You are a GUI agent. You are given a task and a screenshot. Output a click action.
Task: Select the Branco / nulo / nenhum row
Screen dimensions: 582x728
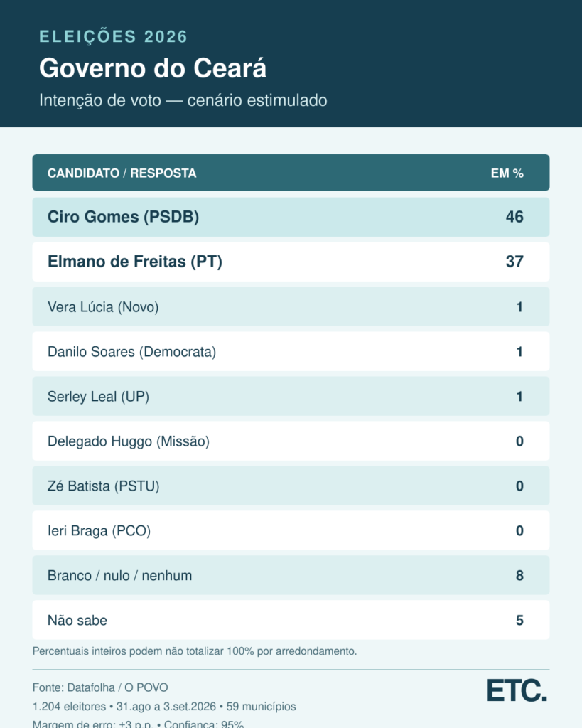click(291, 575)
